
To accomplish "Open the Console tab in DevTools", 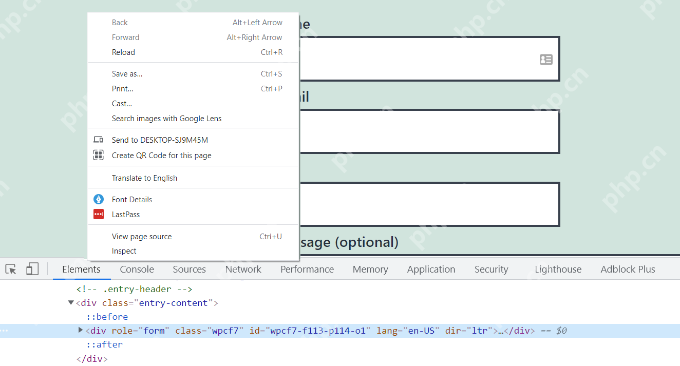I will (137, 269).
